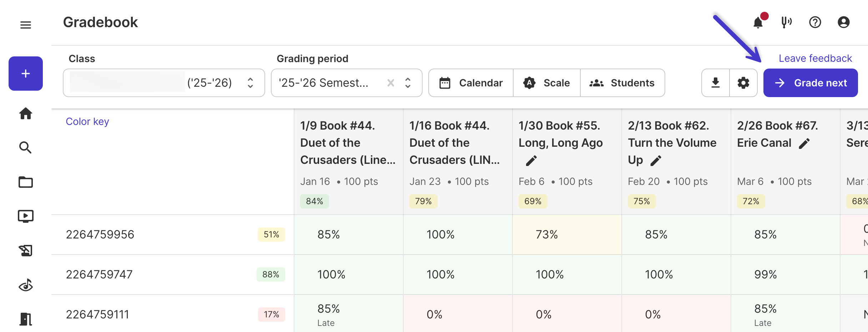Screen dimensions: 868x332
Task: Open the 2/13 Book #62 assignment header
Action: tap(672, 143)
